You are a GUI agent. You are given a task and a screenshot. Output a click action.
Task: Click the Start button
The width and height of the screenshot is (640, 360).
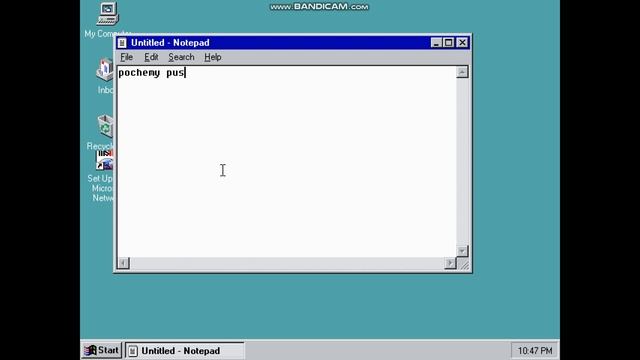[101, 350]
